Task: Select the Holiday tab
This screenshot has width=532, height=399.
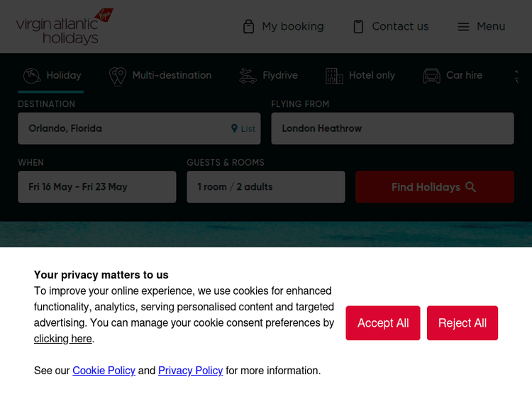Action: pyautogui.click(x=51, y=76)
